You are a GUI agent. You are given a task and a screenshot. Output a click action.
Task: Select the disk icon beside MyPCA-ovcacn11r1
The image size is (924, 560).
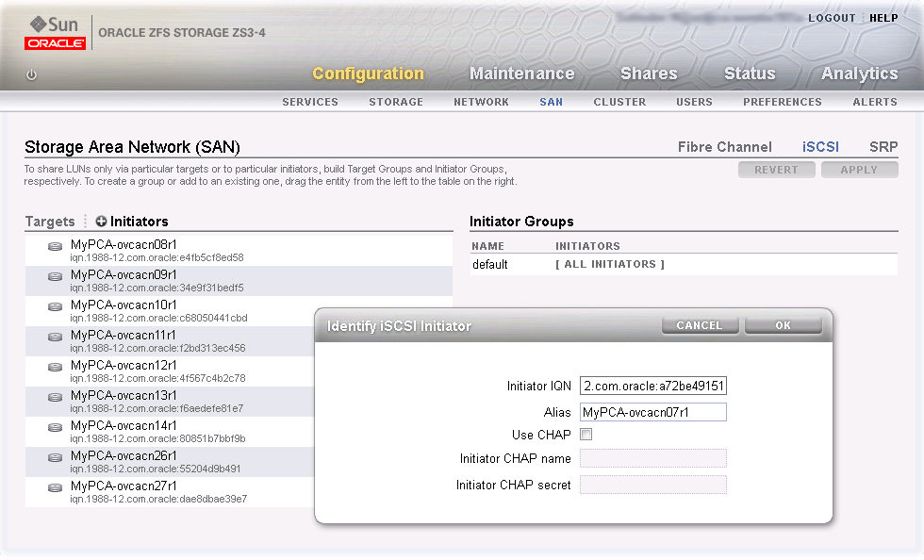[54, 338]
